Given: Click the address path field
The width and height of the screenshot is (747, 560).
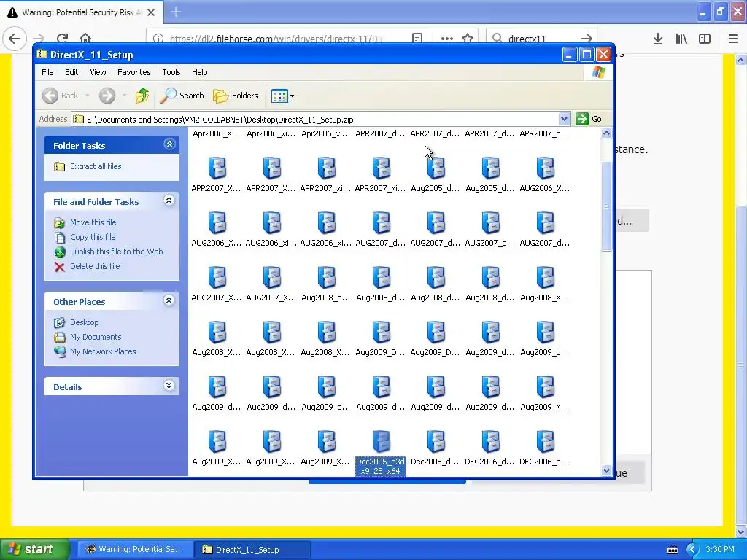Looking at the screenshot, I should coord(315,119).
